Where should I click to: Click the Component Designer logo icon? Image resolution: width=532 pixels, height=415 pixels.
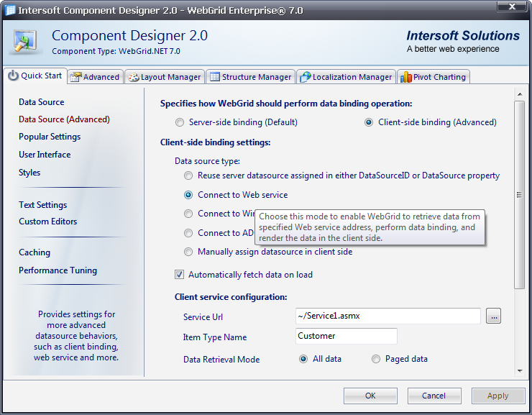[x=25, y=42]
